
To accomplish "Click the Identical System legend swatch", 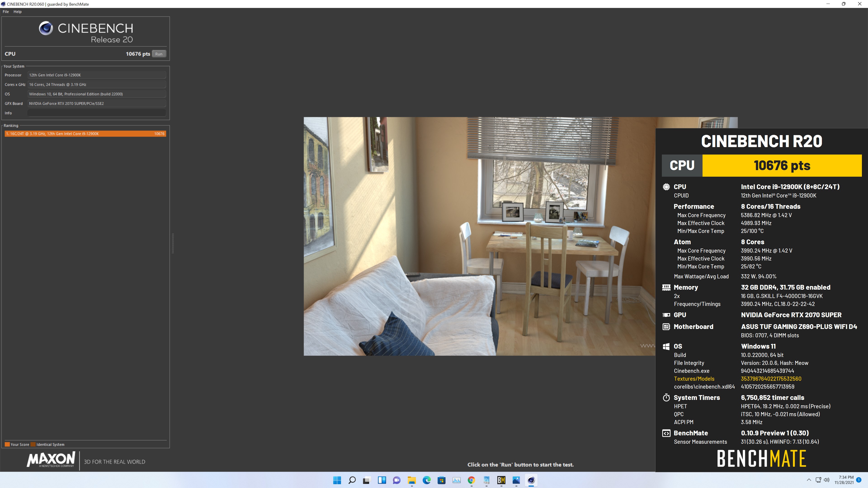I will pyautogui.click(x=33, y=444).
